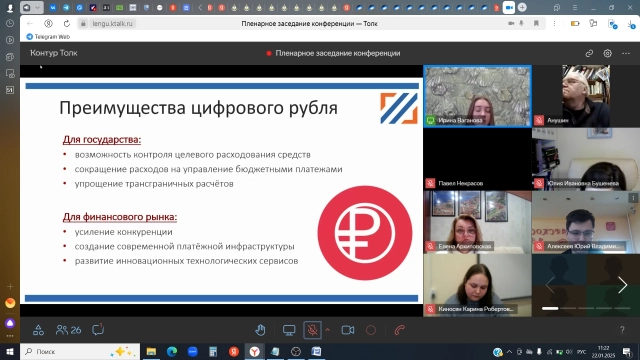Image resolution: width=640 pixels, height=360 pixels.
Task: Open conference settings gear
Action: coord(607,53)
